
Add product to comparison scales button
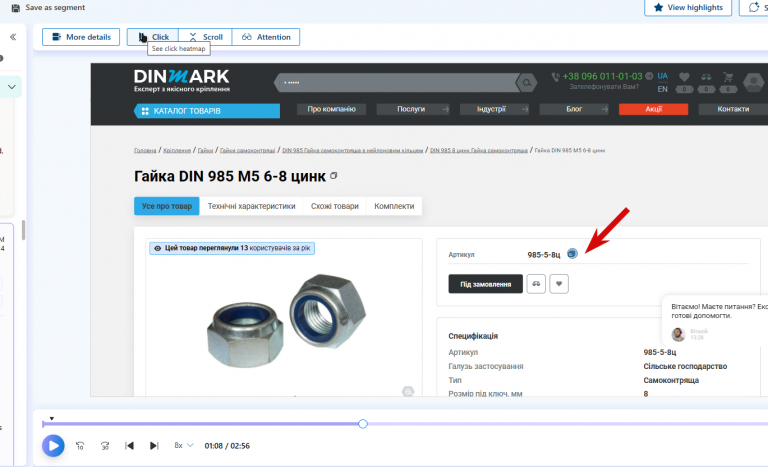tap(536, 284)
